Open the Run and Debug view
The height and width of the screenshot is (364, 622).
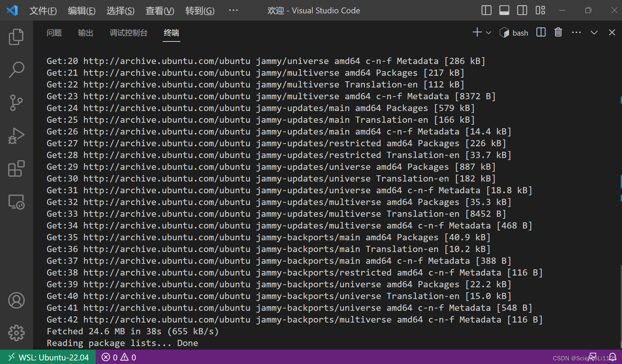tap(16, 136)
